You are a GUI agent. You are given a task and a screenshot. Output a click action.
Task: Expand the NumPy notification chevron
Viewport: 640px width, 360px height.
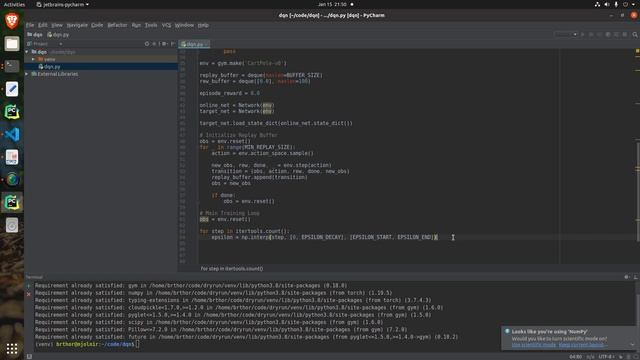coord(632,344)
